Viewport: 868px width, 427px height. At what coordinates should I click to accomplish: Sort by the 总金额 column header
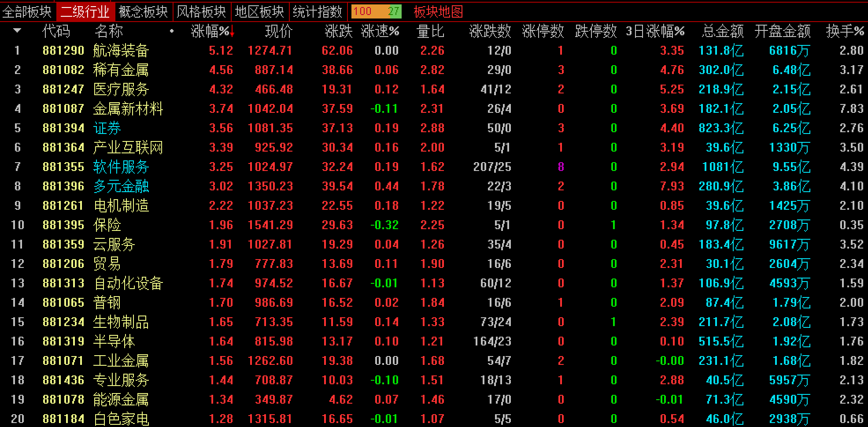tap(723, 31)
